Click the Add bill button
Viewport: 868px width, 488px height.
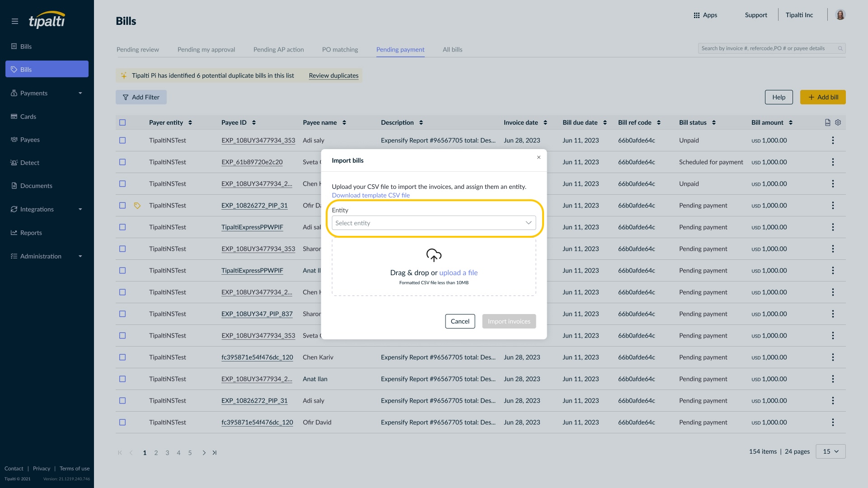tap(823, 97)
